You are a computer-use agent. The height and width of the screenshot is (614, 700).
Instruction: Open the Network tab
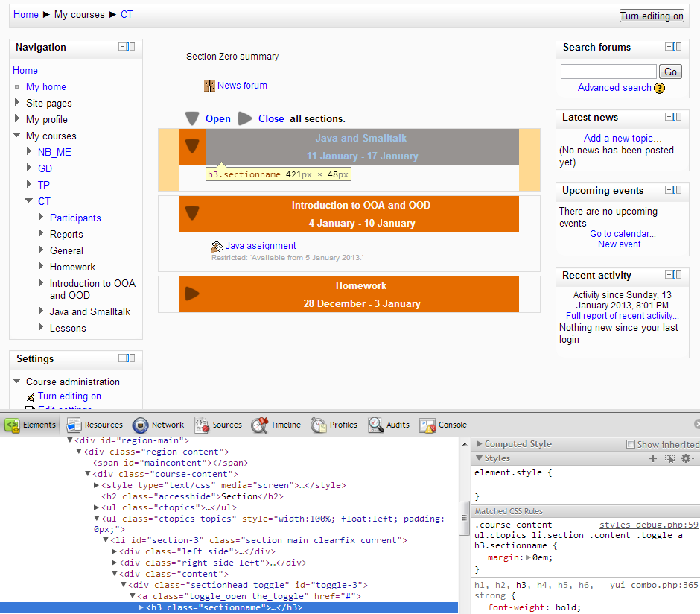pyautogui.click(x=159, y=425)
